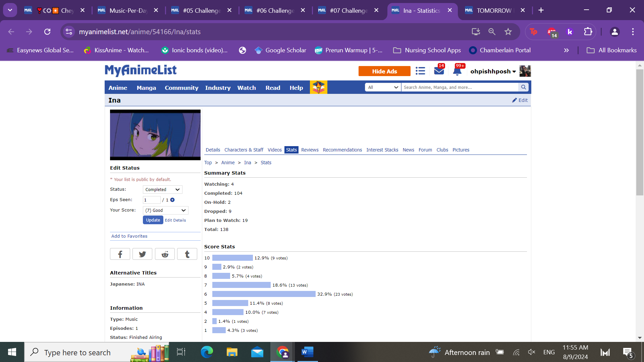Switch to Reviews tab
Viewport: 644px width, 362px height.
(x=310, y=150)
